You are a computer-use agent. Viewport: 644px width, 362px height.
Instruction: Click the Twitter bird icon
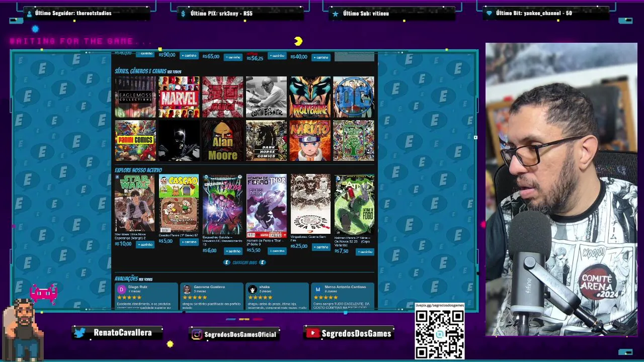(x=80, y=332)
